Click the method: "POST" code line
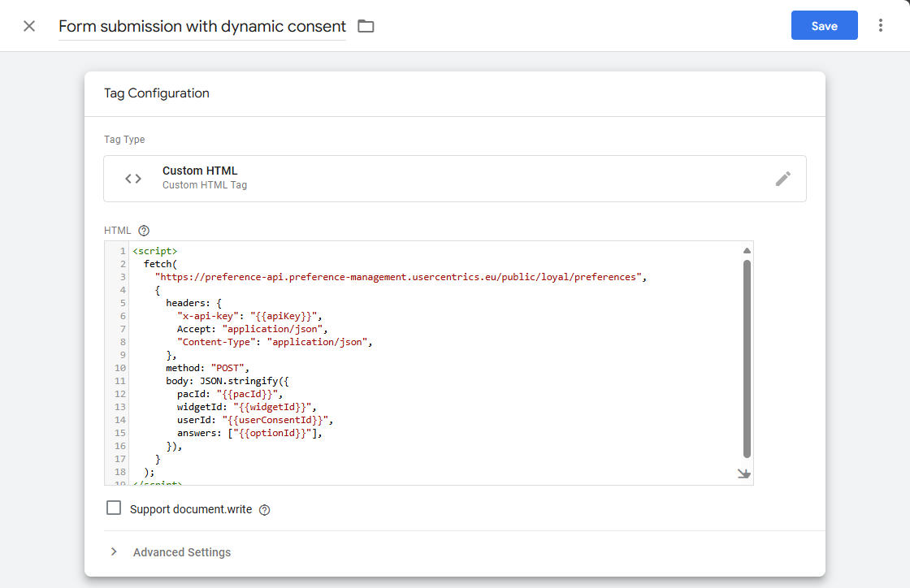This screenshot has height=588, width=910. coord(207,368)
